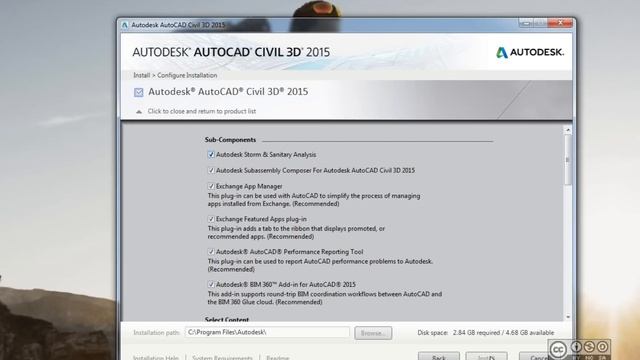Click the Sub-Components heading

pos(230,140)
